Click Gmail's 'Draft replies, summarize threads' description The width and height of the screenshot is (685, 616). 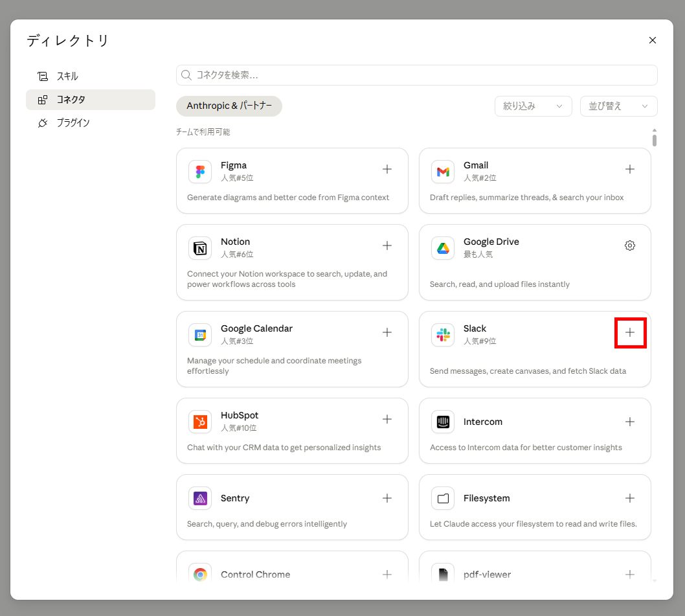pos(526,198)
